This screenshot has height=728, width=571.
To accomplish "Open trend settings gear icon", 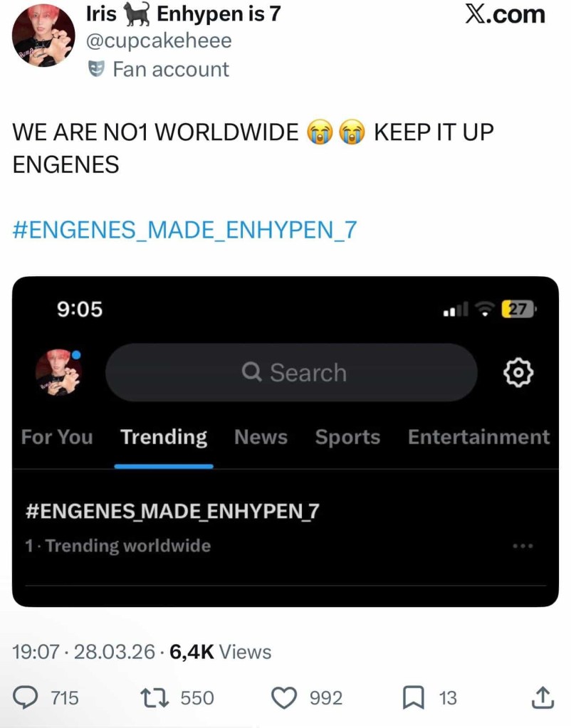I will pyautogui.click(x=518, y=372).
